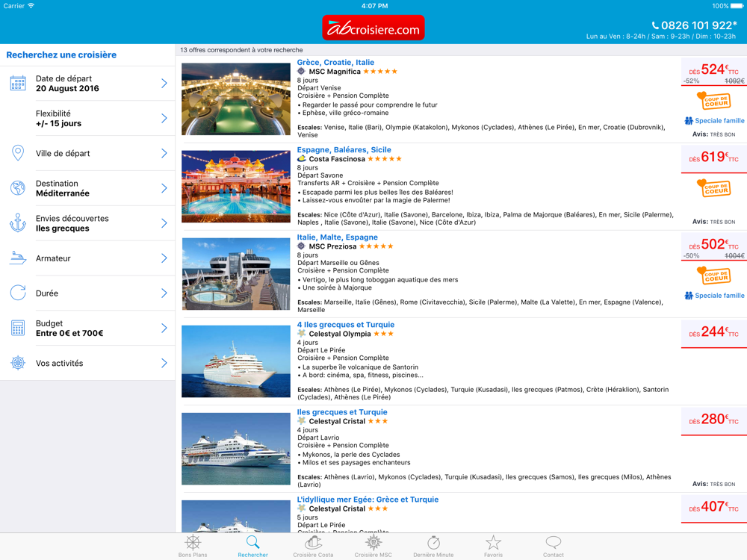Open the 4 Iles grecques et Turquie link
The image size is (747, 560).
click(x=345, y=324)
